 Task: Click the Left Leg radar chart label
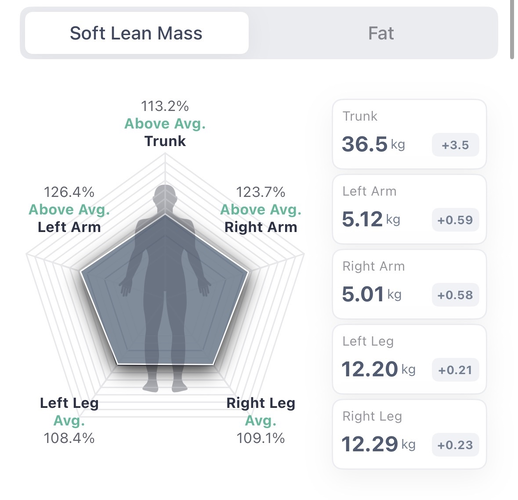(69, 403)
